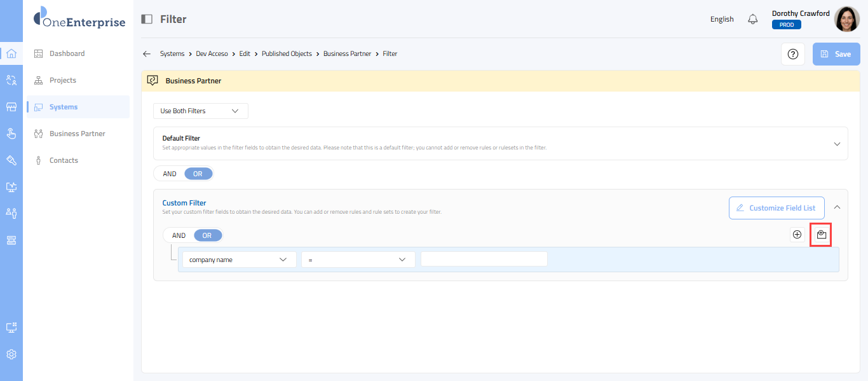Open the help question mark icon
The width and height of the screenshot is (868, 381).
click(792, 54)
